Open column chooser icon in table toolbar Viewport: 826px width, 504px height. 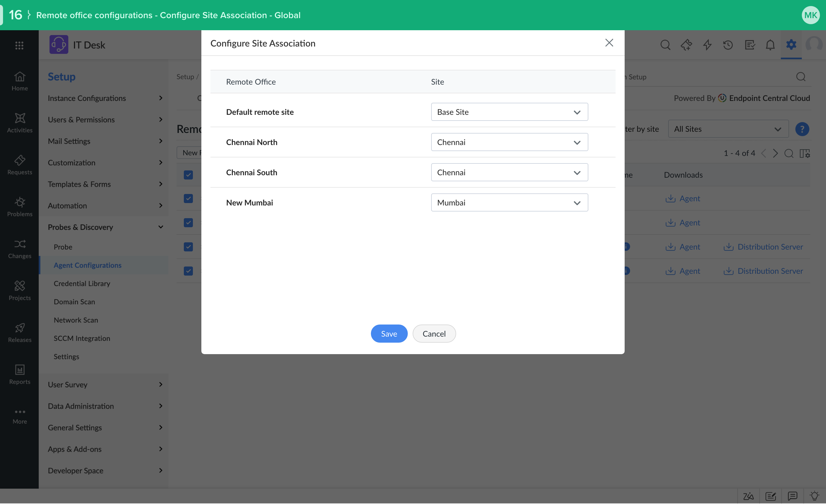pos(804,153)
